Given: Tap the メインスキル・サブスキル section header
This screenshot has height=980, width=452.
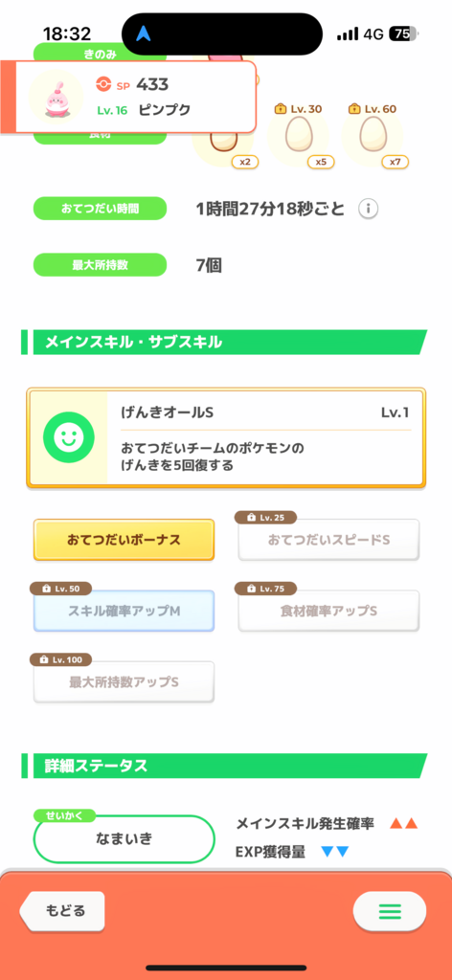Looking at the screenshot, I should tap(225, 343).
